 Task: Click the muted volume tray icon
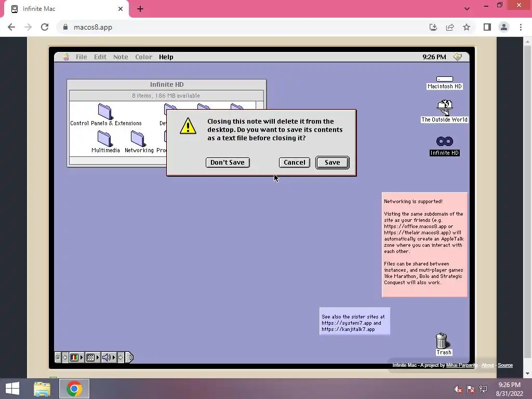458,389
